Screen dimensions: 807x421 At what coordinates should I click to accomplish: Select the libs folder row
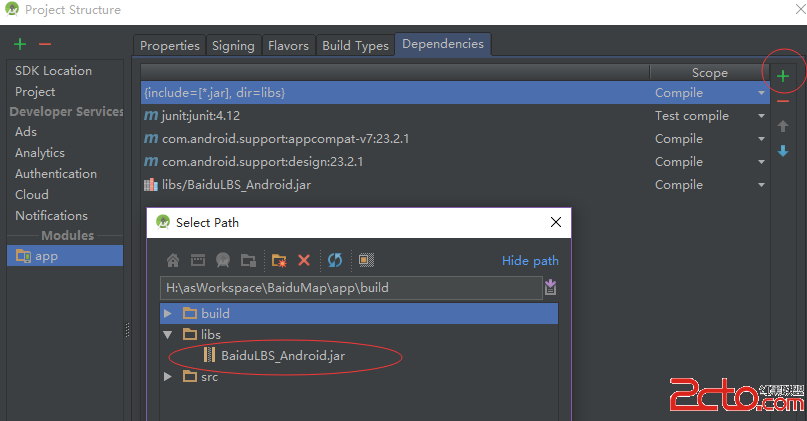(x=359, y=335)
